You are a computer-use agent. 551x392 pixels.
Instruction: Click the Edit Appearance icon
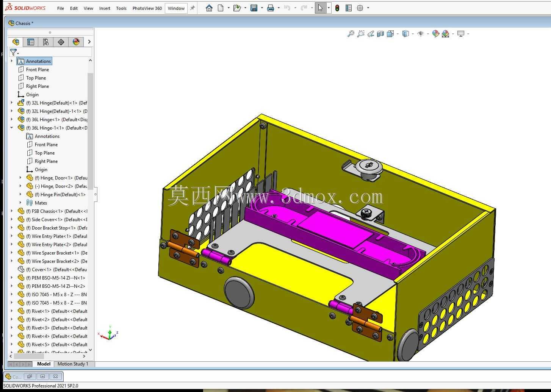(x=436, y=34)
